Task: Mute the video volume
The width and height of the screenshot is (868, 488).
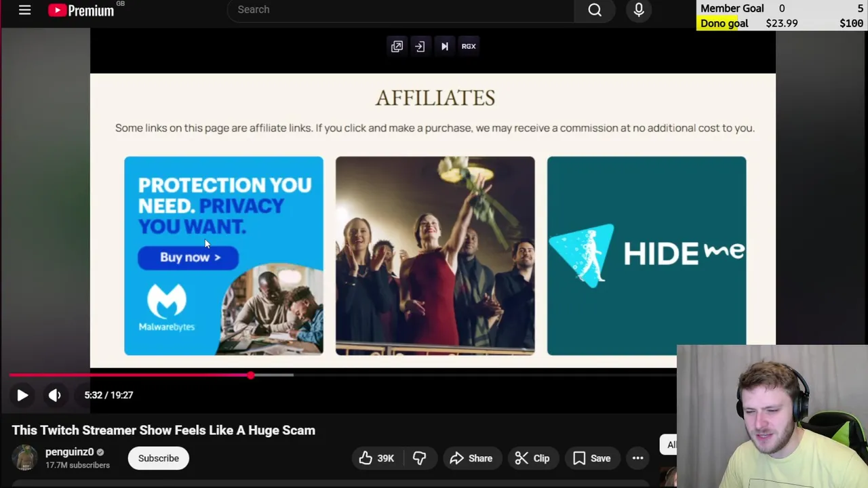Action: click(55, 395)
